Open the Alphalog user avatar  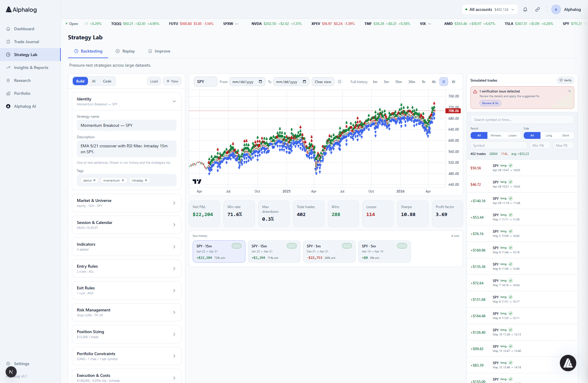[556, 9]
